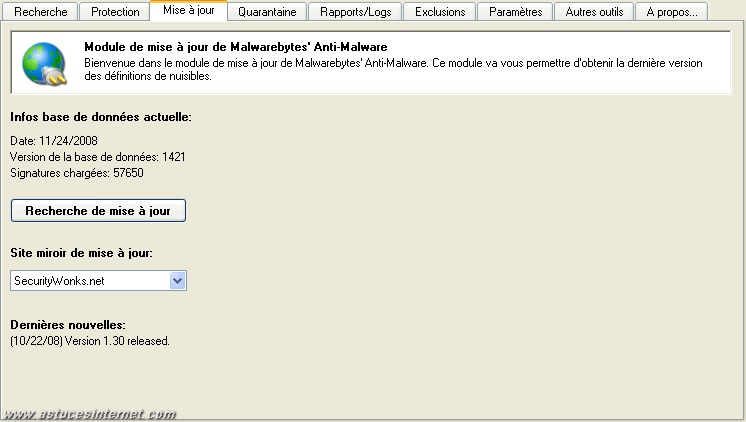Select the SecurityWonks.net mirror field
746x422 pixels.
click(98, 281)
